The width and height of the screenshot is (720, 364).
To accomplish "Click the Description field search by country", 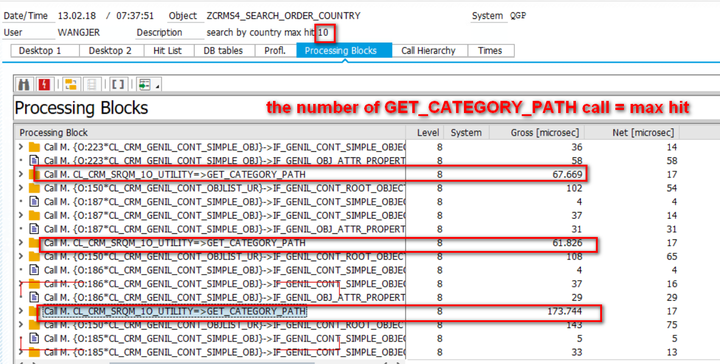I will [x=268, y=33].
